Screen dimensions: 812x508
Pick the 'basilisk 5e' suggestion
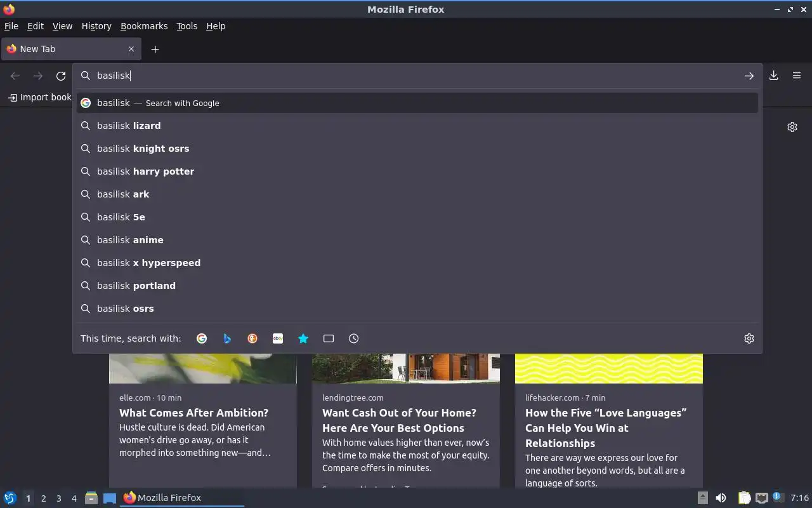tap(417, 217)
